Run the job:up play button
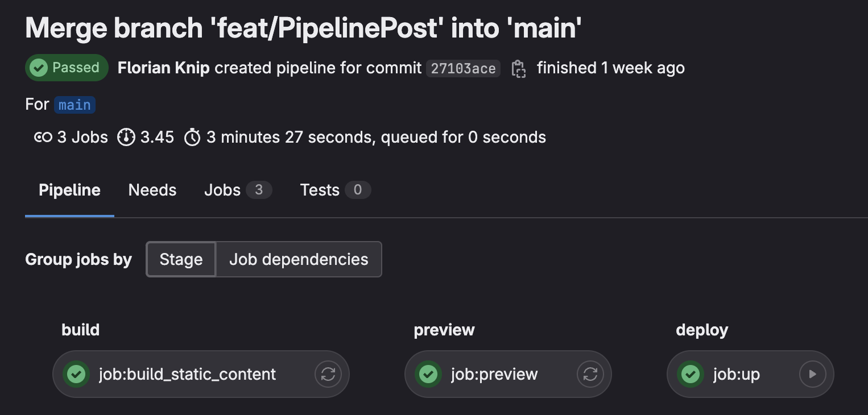Viewport: 868px width, 415px height. click(813, 374)
